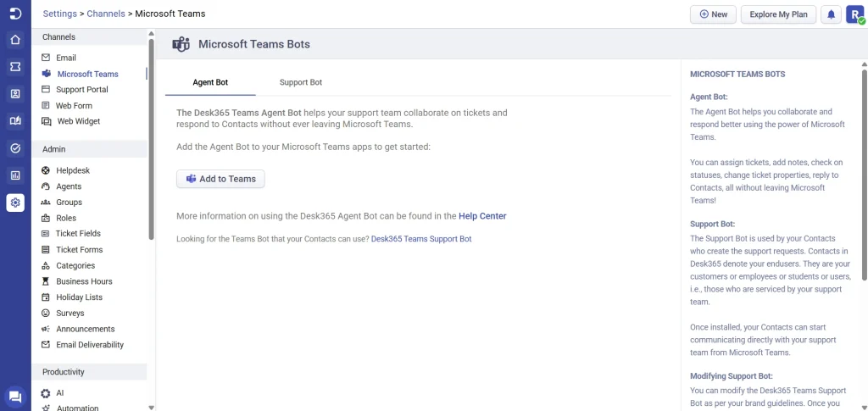Image resolution: width=868 pixels, height=411 pixels.
Task: Click the settings sidebar scroll down arrow
Action: click(152, 407)
